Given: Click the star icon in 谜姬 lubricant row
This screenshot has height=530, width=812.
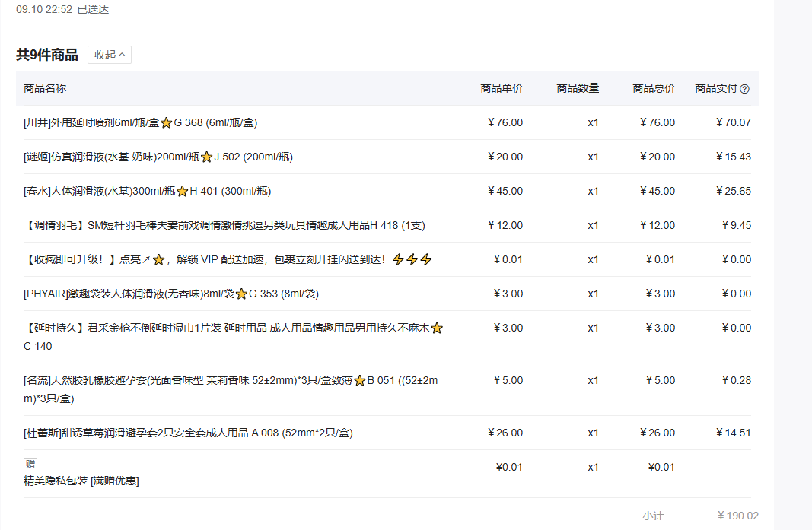Looking at the screenshot, I should (206, 157).
